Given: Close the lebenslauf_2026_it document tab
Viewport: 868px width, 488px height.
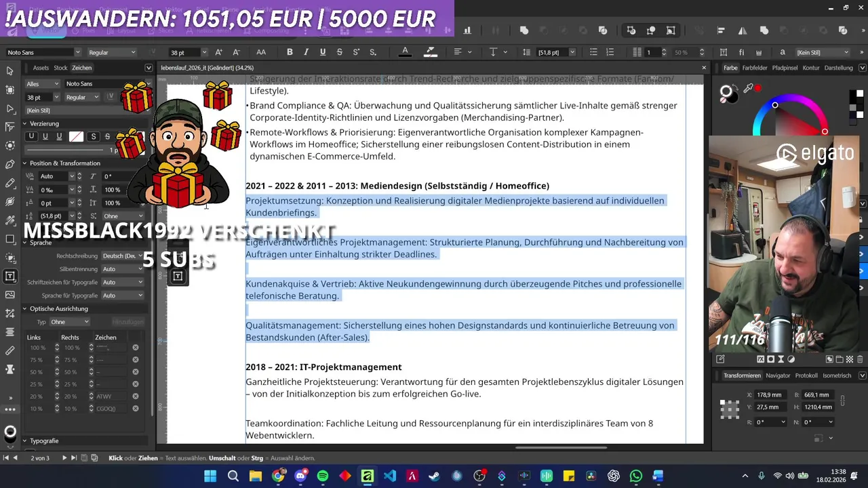Looking at the screenshot, I should pos(703,68).
